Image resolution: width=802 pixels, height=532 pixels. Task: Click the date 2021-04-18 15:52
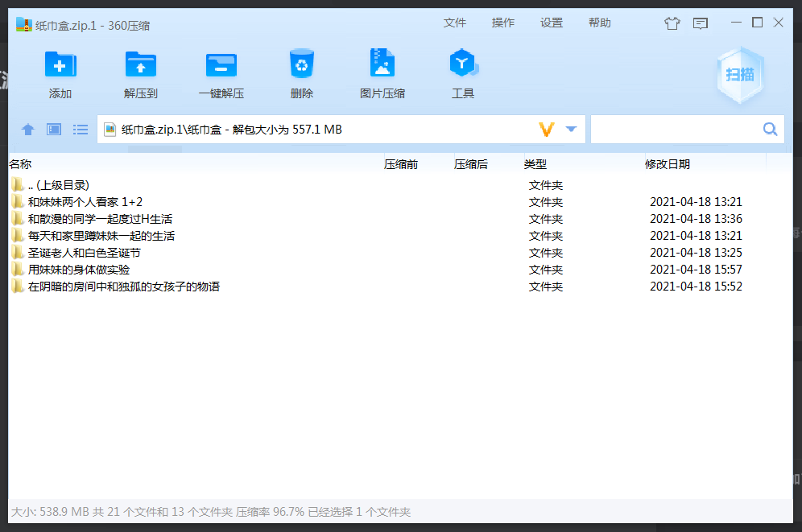(x=696, y=287)
